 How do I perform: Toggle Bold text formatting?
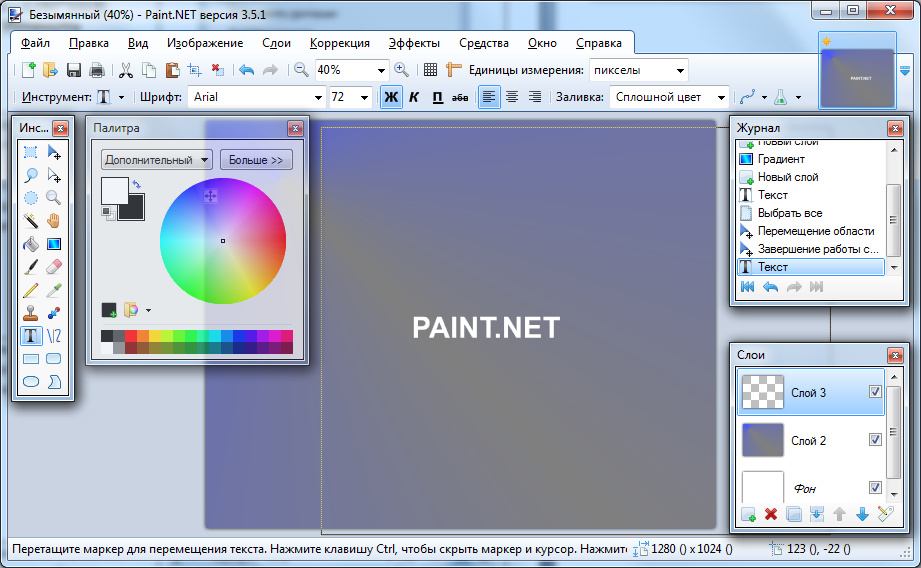pyautogui.click(x=391, y=97)
